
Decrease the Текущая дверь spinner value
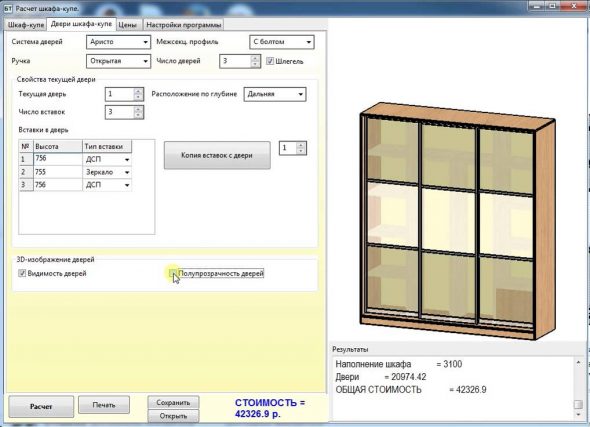pos(138,97)
